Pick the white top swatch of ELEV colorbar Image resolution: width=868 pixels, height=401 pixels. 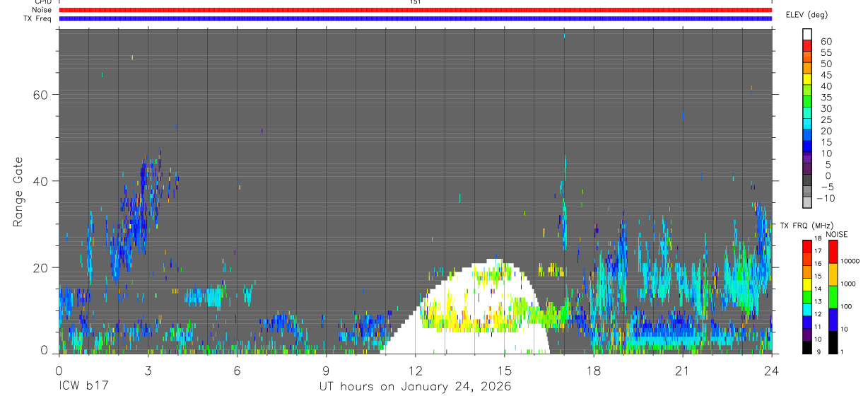[807, 34]
